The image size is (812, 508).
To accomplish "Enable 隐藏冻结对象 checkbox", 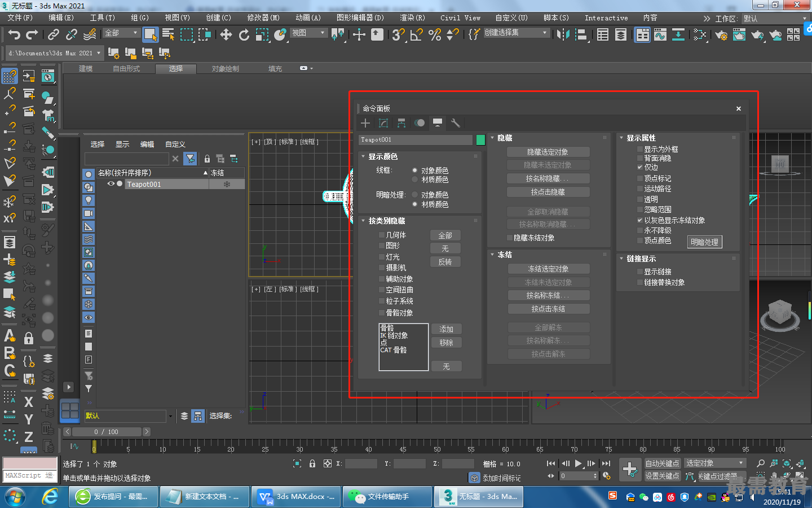I will 510,238.
